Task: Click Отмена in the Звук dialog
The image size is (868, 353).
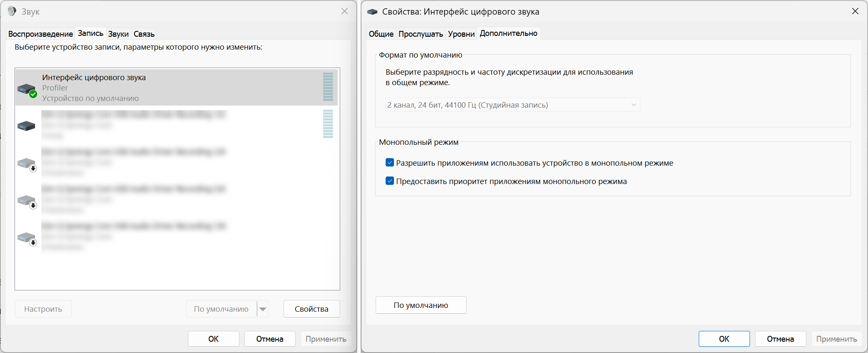Action: point(269,339)
